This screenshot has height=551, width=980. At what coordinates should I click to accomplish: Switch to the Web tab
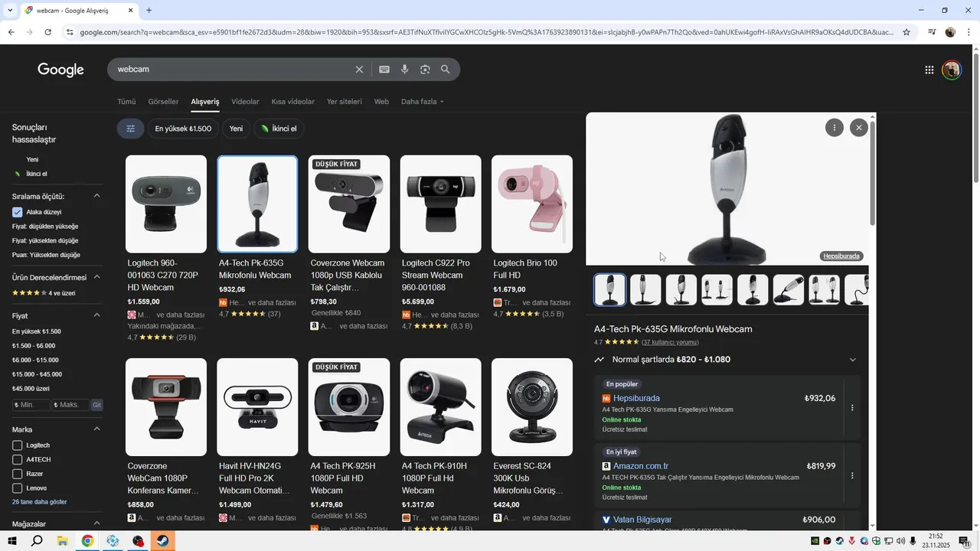(x=381, y=102)
